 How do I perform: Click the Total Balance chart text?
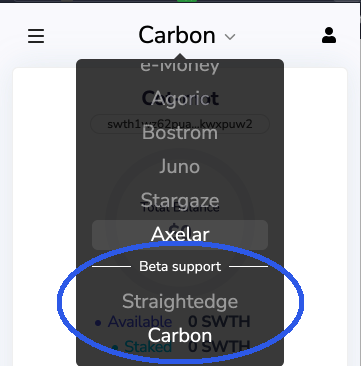(x=180, y=209)
